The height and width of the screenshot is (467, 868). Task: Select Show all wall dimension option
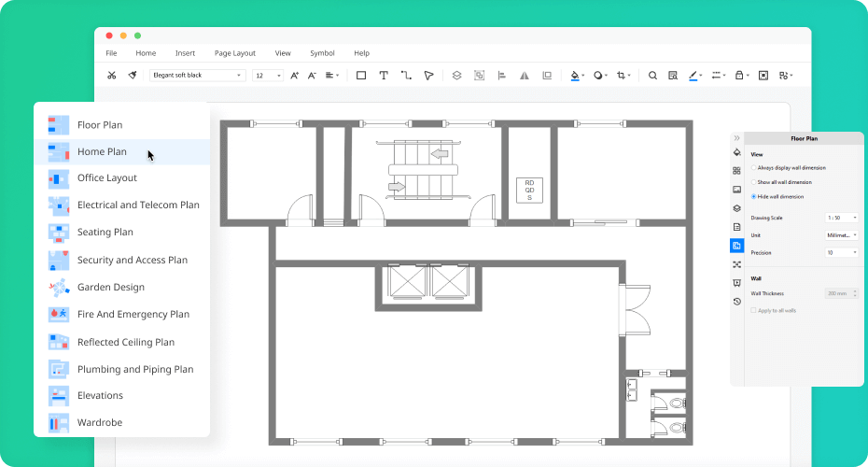[x=754, y=182]
